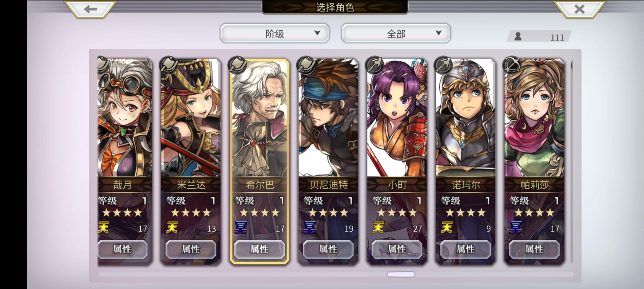Click the spear weapon icon on 诺玛尔
The image size is (644, 289).
[x=443, y=65]
